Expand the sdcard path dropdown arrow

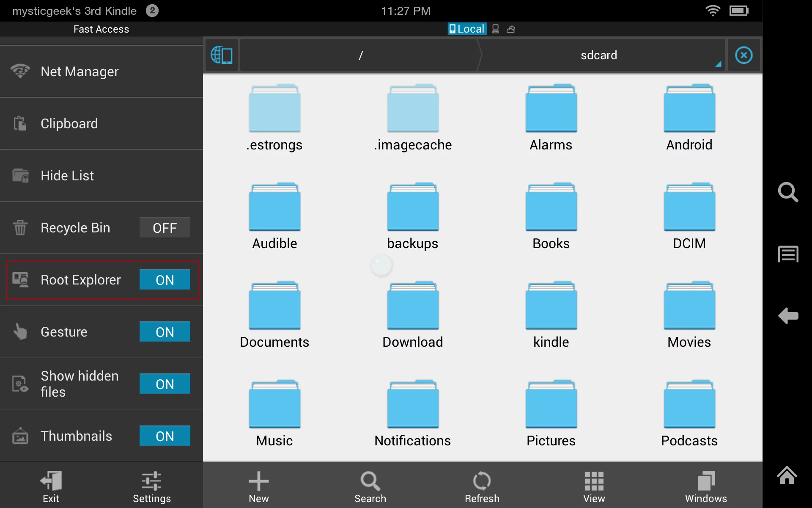[x=718, y=63]
